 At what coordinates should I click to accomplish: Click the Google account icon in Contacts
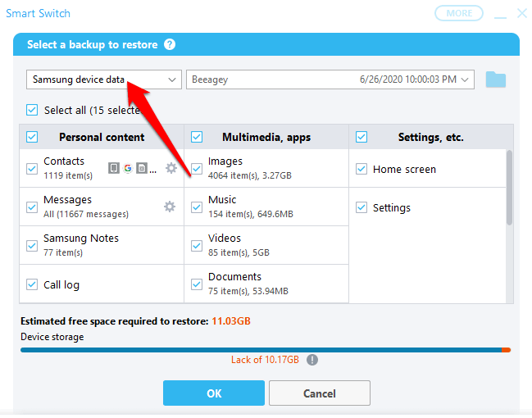(128, 168)
